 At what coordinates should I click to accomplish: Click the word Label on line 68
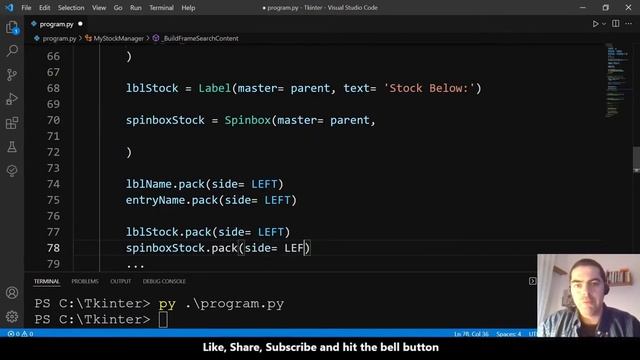click(x=215, y=88)
